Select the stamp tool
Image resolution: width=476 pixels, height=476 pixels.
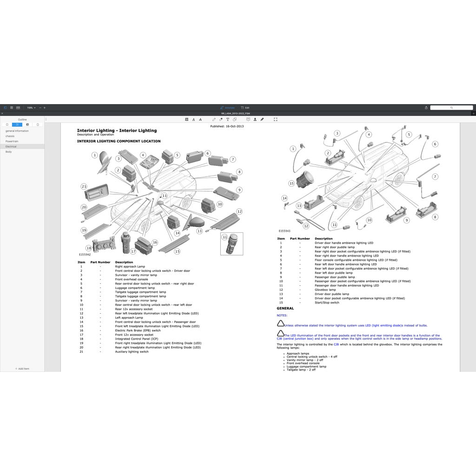coord(255,119)
